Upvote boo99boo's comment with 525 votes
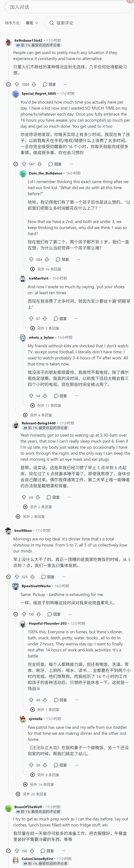 17,577
